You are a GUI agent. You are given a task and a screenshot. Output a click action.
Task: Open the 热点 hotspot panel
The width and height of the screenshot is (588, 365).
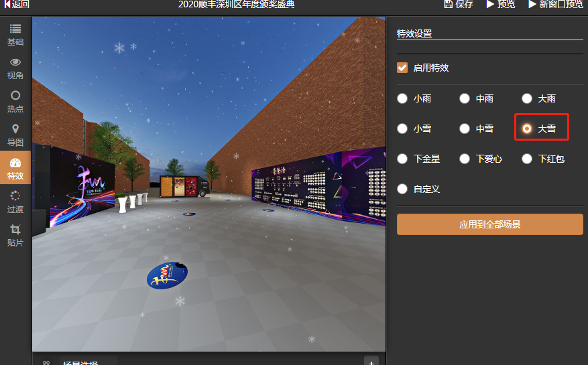(15, 102)
